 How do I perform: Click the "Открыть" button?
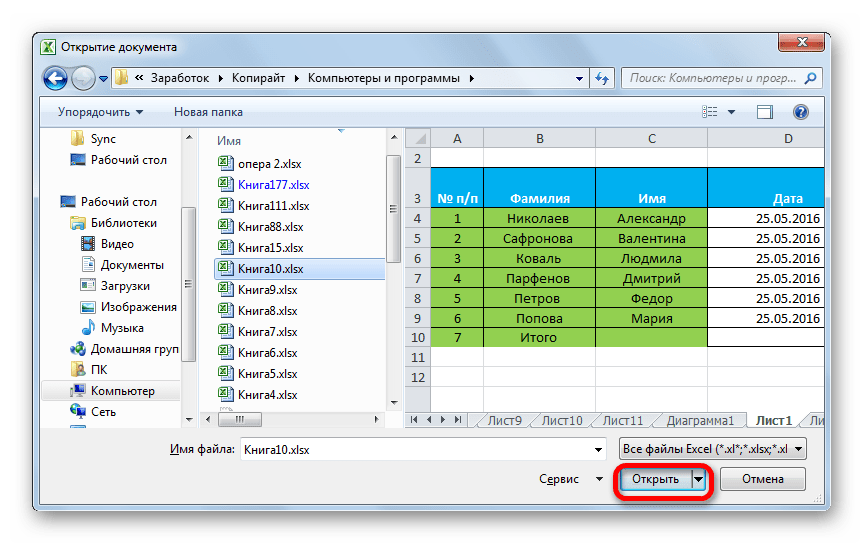[655, 479]
